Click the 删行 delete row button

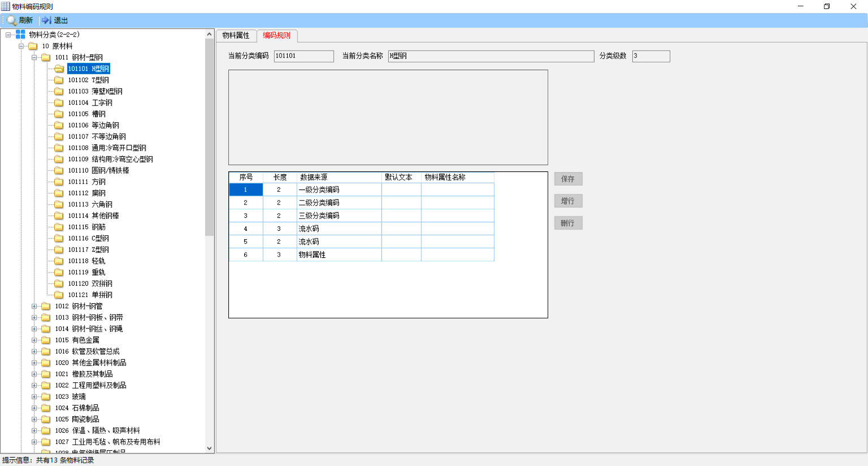(568, 223)
